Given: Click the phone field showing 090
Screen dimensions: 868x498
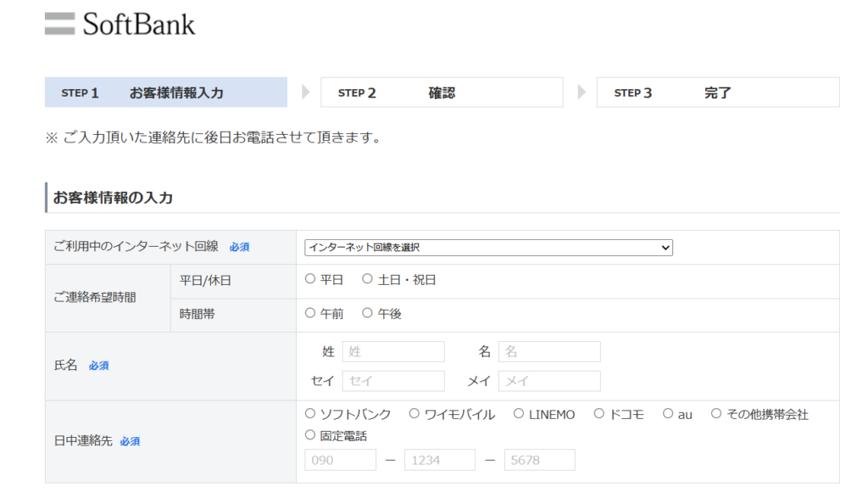Looking at the screenshot, I should 340,460.
